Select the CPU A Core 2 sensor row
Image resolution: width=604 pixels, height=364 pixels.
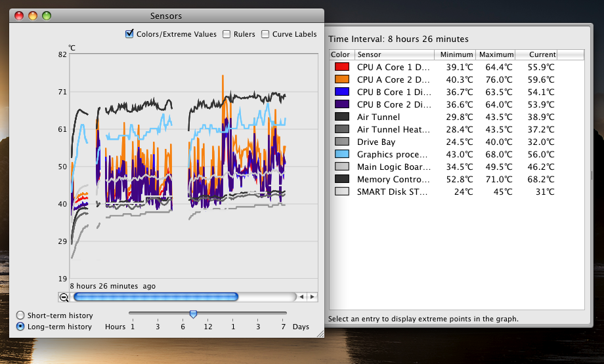click(456, 79)
